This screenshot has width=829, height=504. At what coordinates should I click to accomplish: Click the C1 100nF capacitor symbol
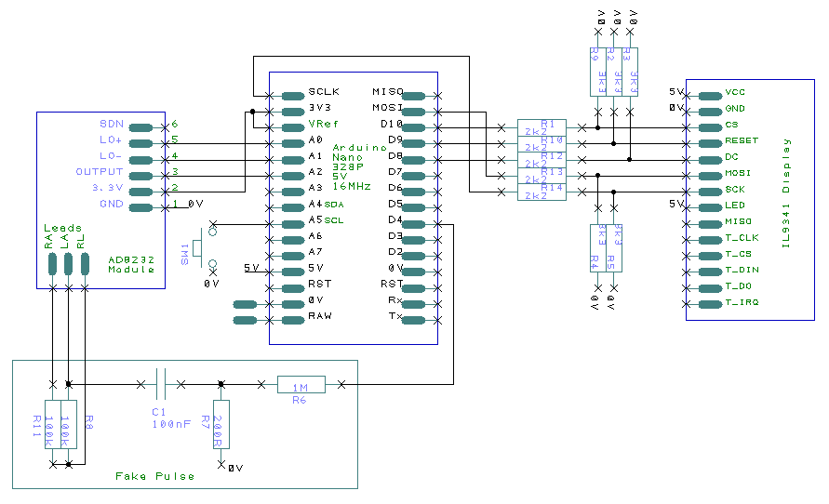pyautogui.click(x=161, y=384)
